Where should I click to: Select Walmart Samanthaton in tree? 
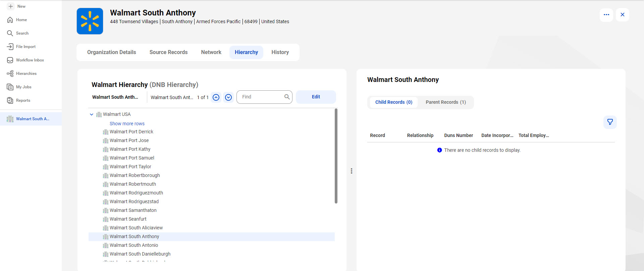click(133, 211)
